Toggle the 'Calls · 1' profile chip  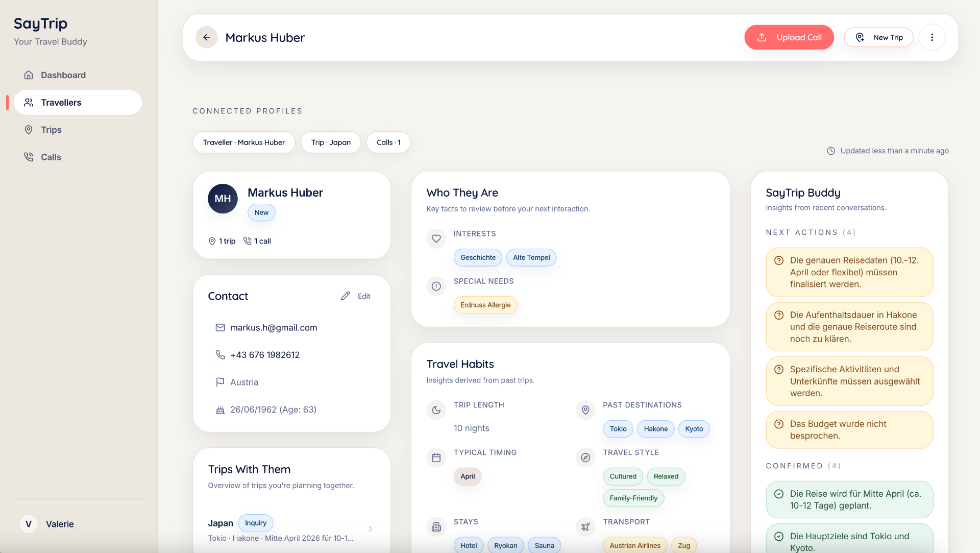388,142
